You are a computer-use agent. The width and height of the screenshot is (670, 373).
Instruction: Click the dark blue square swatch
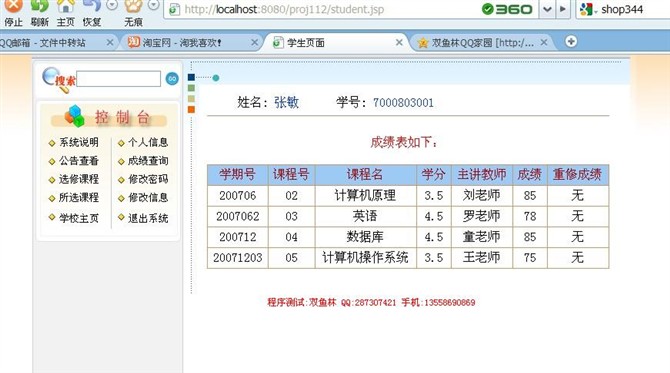click(191, 77)
